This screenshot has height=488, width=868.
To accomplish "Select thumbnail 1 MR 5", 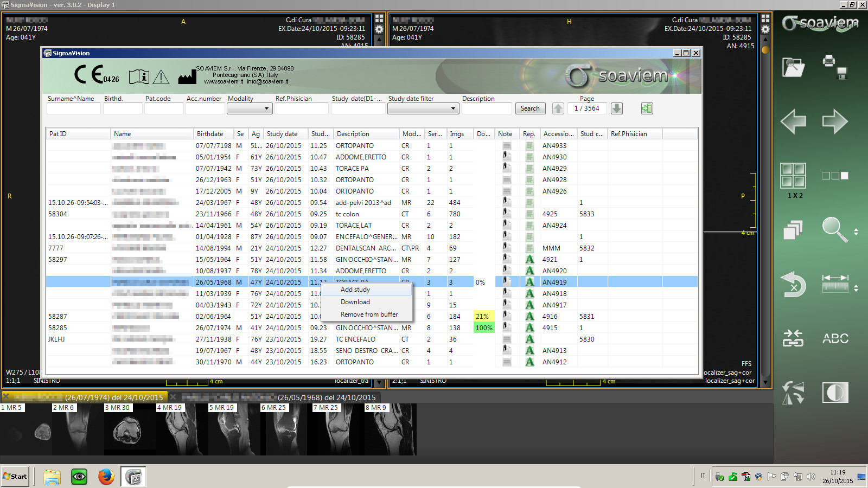I will (26, 429).
